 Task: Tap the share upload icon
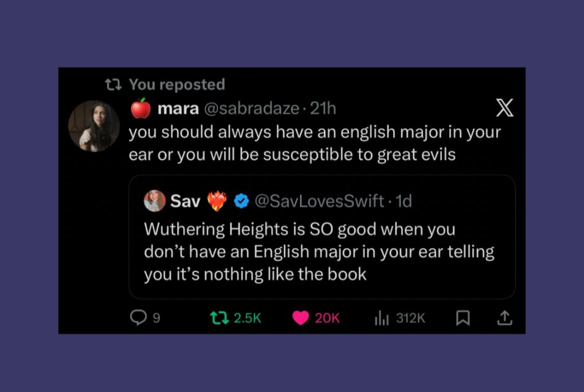pyautogui.click(x=504, y=318)
